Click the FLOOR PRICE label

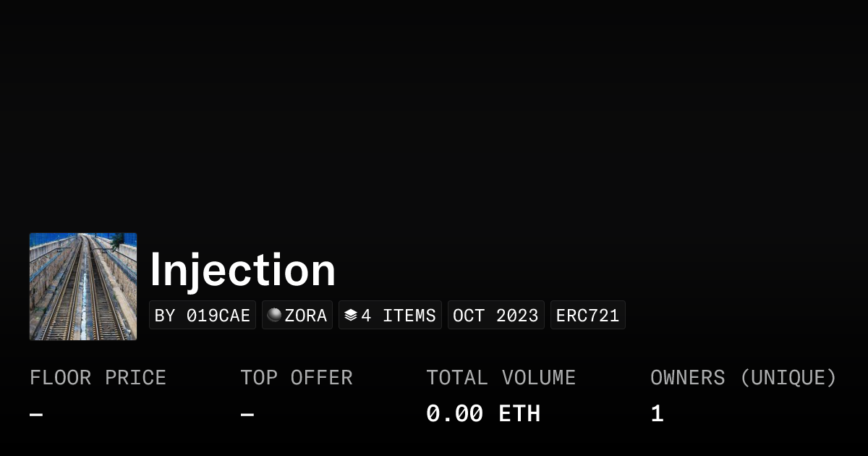pos(98,378)
